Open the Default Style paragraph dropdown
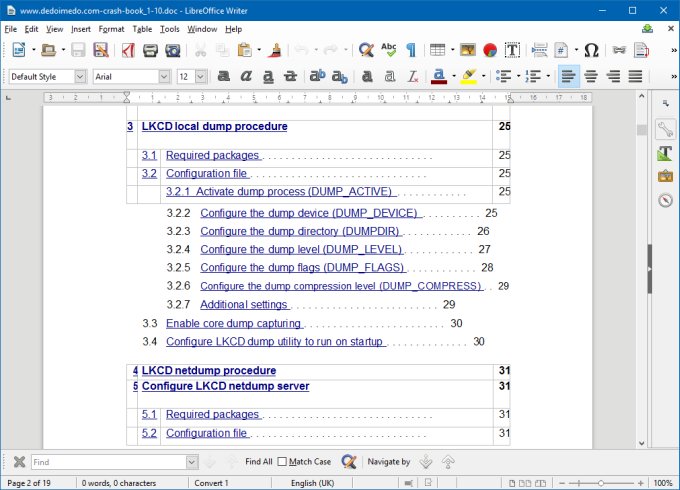 80,76
